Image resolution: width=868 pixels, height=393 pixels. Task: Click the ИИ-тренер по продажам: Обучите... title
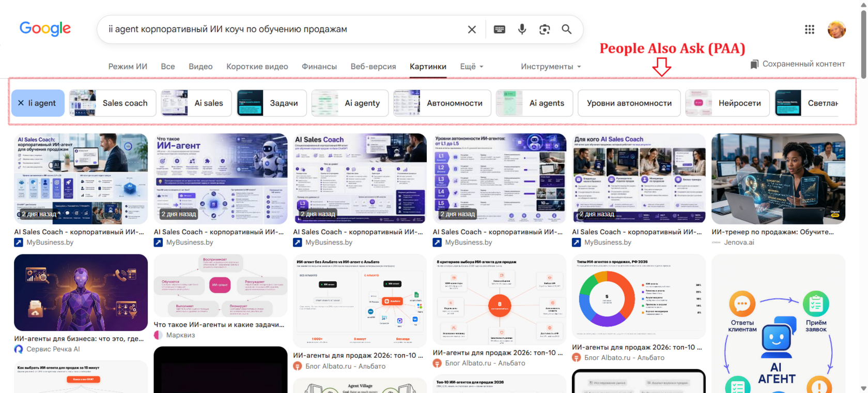point(772,232)
